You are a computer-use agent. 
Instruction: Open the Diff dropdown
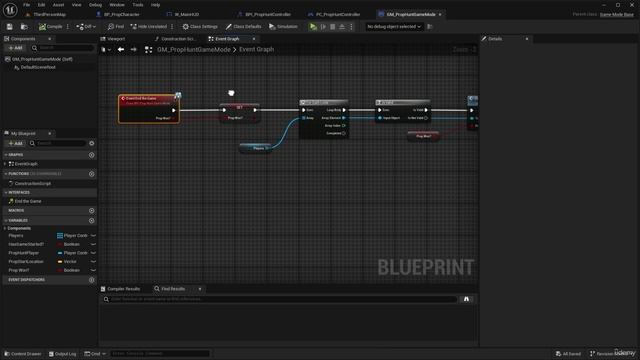tap(86, 27)
